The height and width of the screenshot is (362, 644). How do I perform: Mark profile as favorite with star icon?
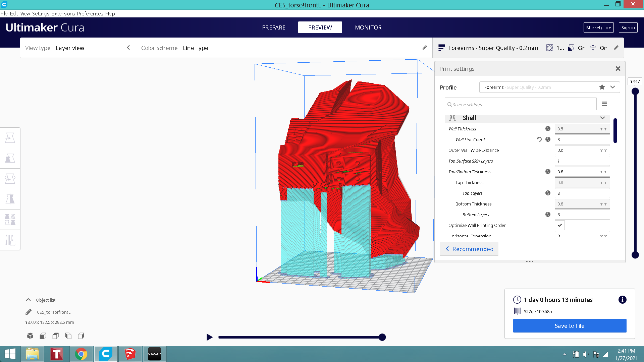tap(602, 87)
